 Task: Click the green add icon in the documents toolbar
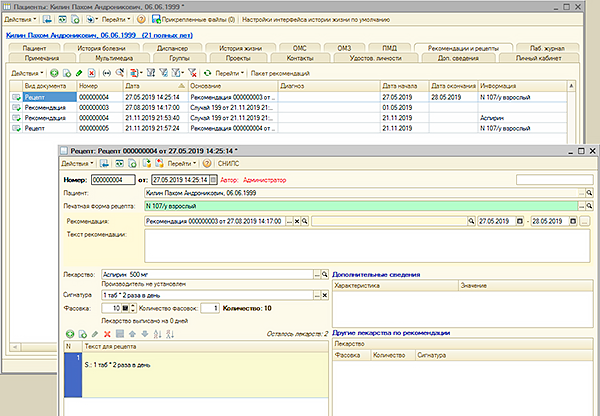click(x=52, y=74)
